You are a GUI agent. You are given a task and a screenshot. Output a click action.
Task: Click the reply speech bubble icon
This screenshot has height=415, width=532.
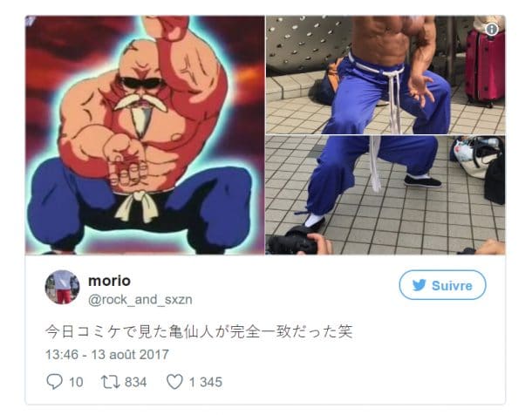[54, 382]
